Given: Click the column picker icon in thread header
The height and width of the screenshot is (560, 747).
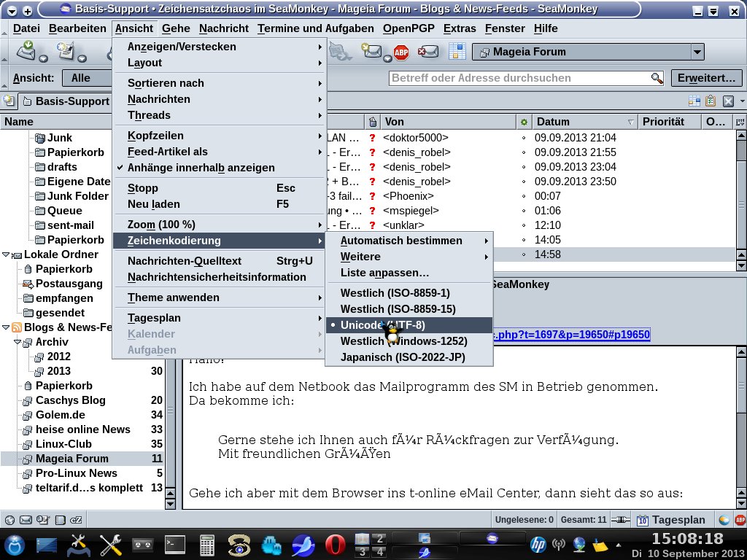Looking at the screenshot, I should tap(740, 122).
